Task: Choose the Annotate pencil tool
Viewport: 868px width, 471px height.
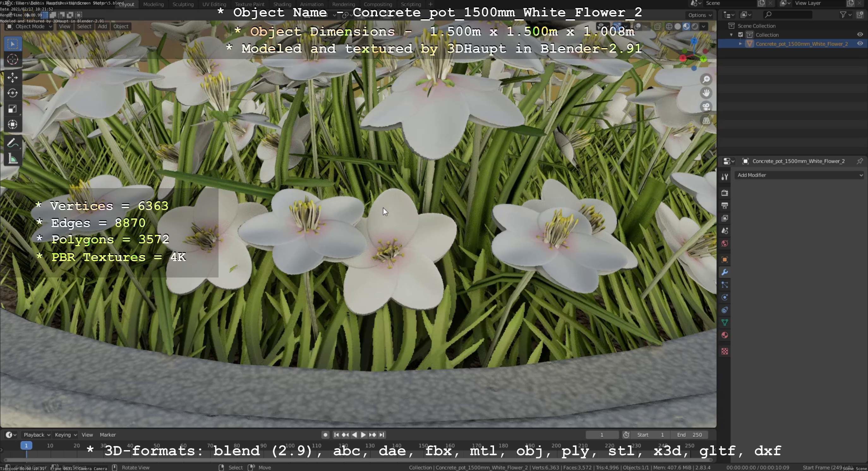Action: [x=12, y=143]
